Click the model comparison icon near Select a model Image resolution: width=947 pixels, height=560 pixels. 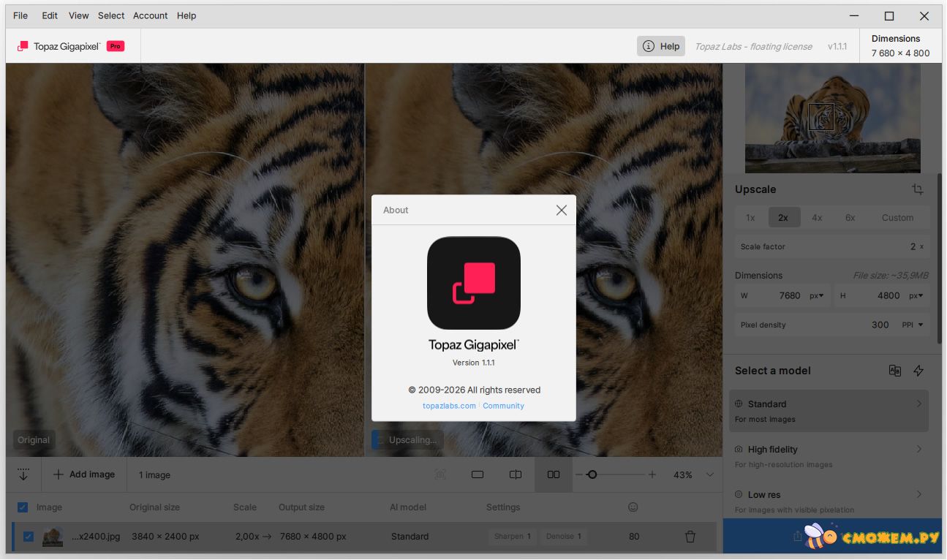tap(894, 371)
